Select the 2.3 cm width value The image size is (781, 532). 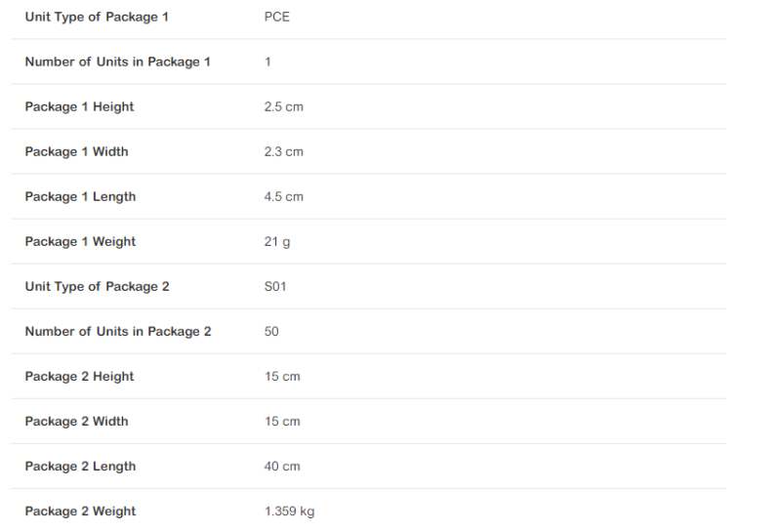283,151
